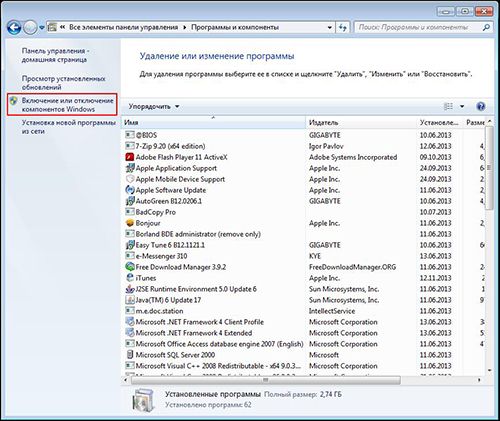Screen dimensions: 500x421
Task: Click the horizontal scrollbar thumb
Action: click(266, 380)
